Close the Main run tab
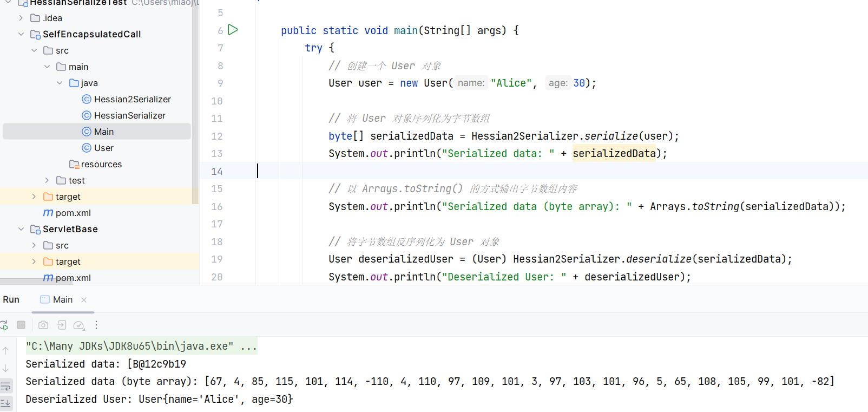The image size is (868, 412). 84,300
